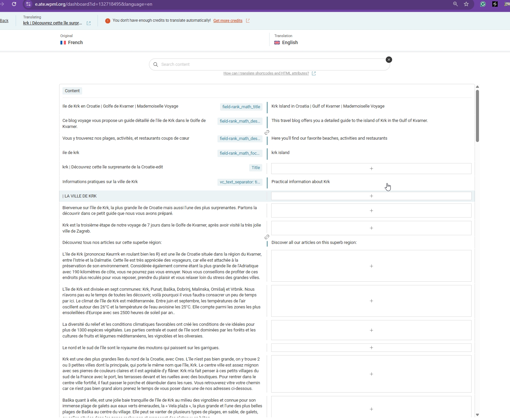Add translation for 'Bienvenue sur l'île de Krk' paragraph

371,211
